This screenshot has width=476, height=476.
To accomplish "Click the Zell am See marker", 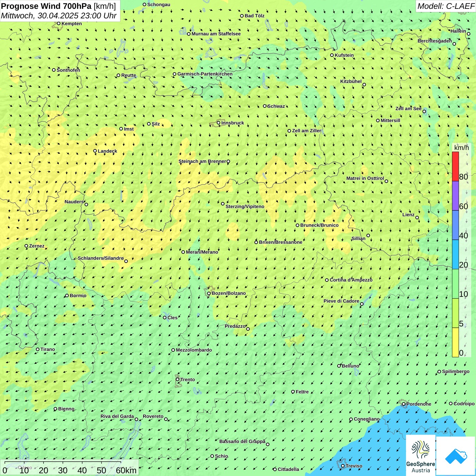I will coord(424,111).
